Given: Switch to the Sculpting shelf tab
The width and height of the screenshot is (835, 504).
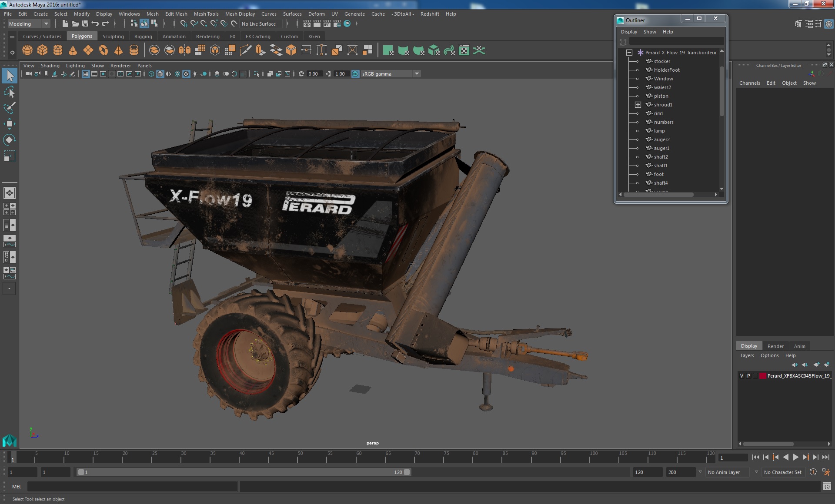Looking at the screenshot, I should (113, 36).
